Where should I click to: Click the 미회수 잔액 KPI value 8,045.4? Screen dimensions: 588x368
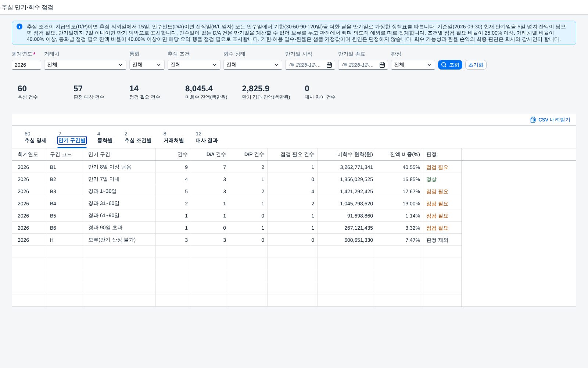199,89
